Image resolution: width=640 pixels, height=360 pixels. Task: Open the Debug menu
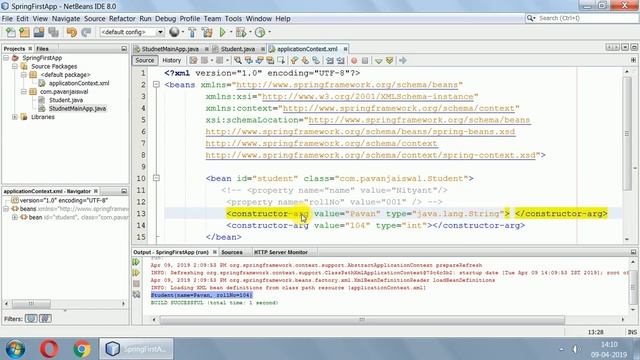(165, 19)
